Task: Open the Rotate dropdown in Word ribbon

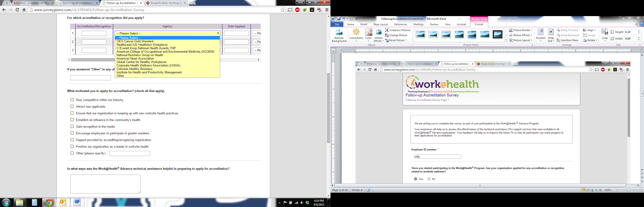Action: (x=590, y=40)
